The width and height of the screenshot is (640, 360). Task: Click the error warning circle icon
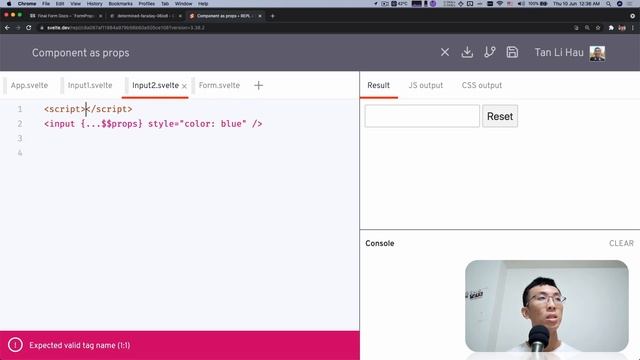tap(15, 345)
